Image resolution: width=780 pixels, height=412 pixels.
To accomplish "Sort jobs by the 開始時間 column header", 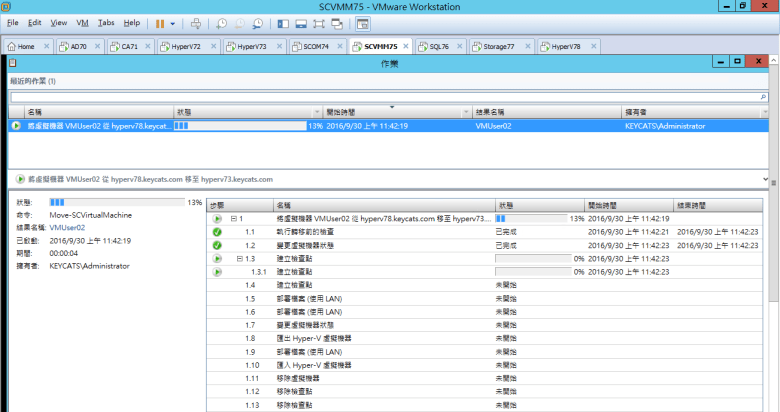I will pyautogui.click(x=390, y=113).
